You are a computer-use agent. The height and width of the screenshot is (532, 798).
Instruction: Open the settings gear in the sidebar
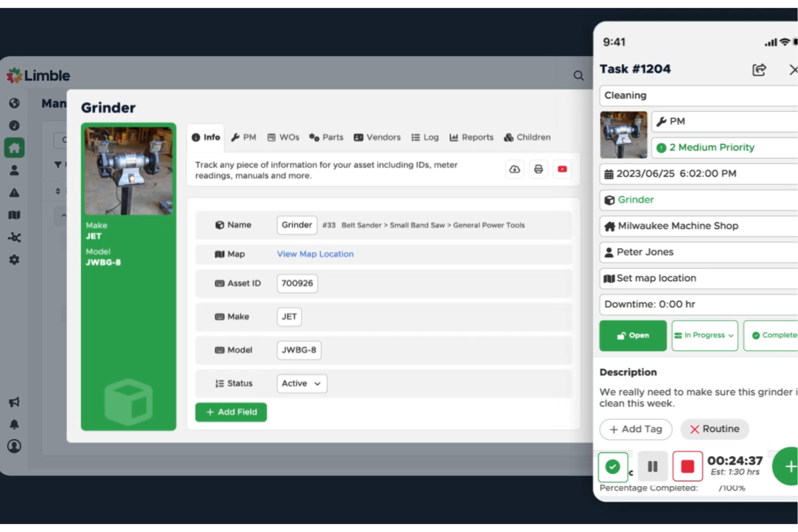point(15,260)
